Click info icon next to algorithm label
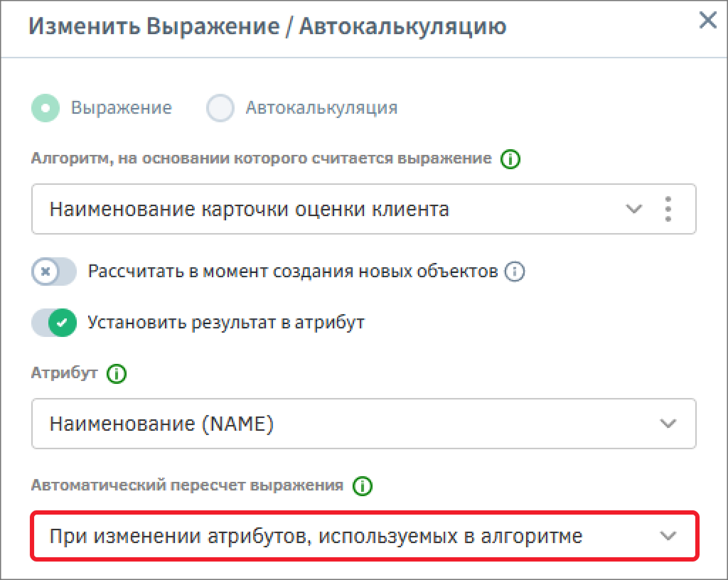The image size is (728, 580). [x=510, y=159]
